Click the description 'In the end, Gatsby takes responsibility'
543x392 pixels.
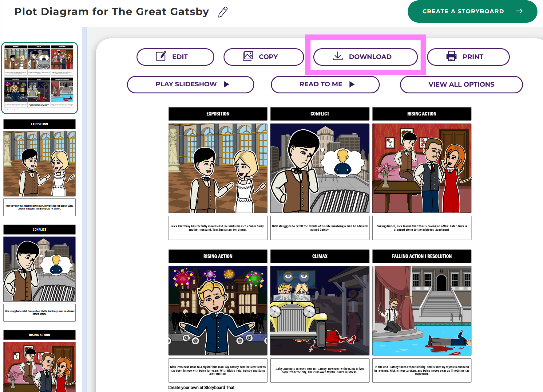[x=422, y=370]
